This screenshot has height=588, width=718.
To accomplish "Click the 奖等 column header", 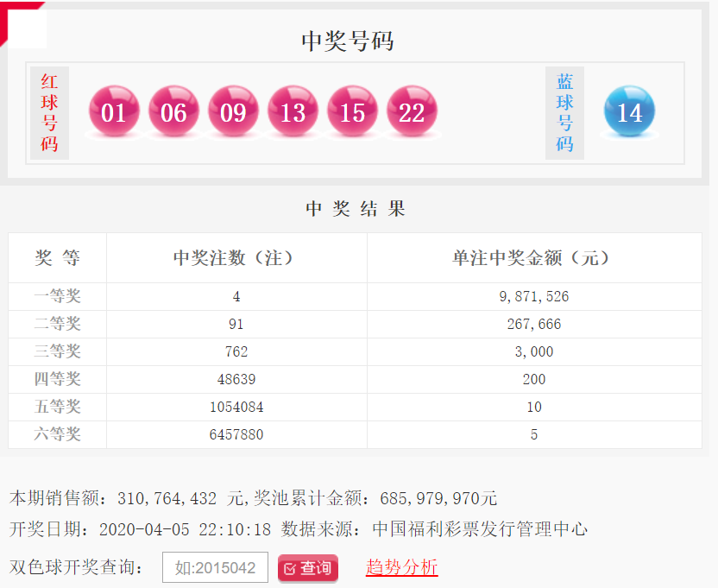I will tap(57, 257).
